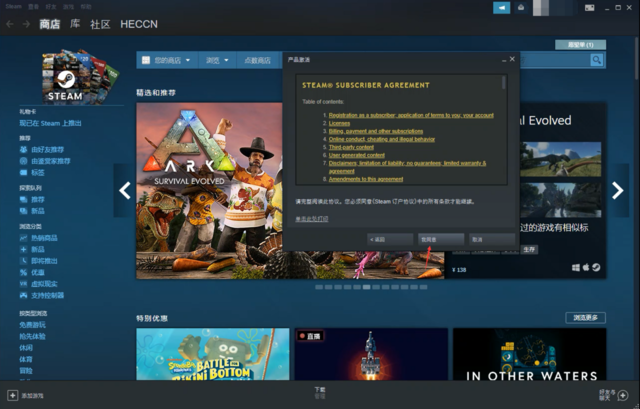Open Licenses link in agreement

(x=339, y=123)
